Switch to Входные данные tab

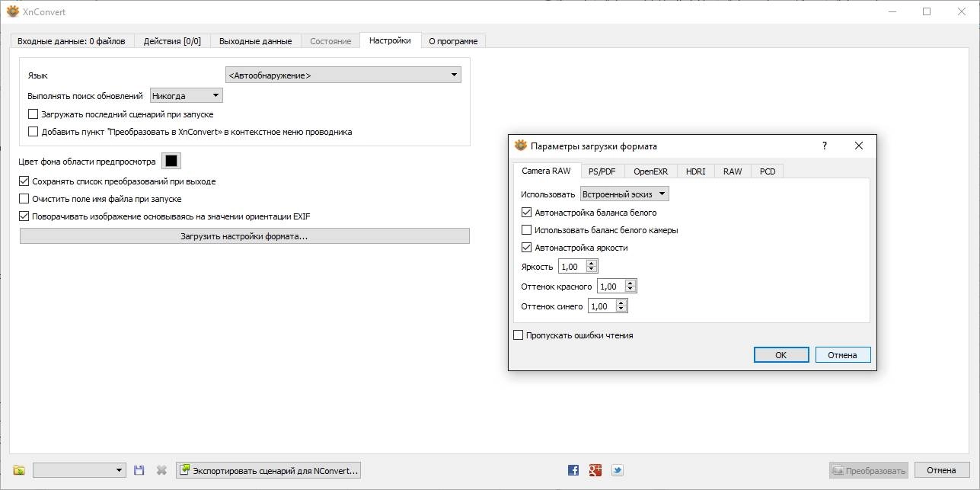pos(72,41)
